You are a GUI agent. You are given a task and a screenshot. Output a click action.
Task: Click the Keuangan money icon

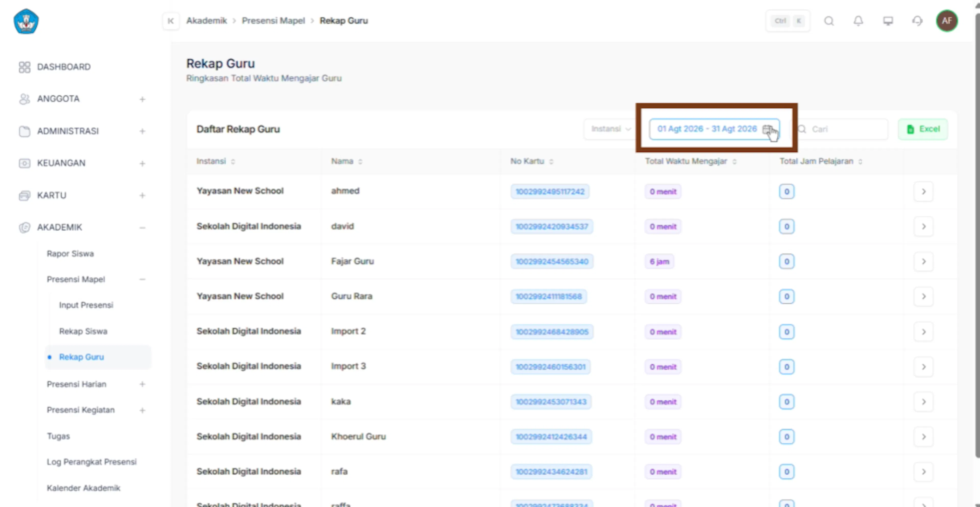coord(24,163)
